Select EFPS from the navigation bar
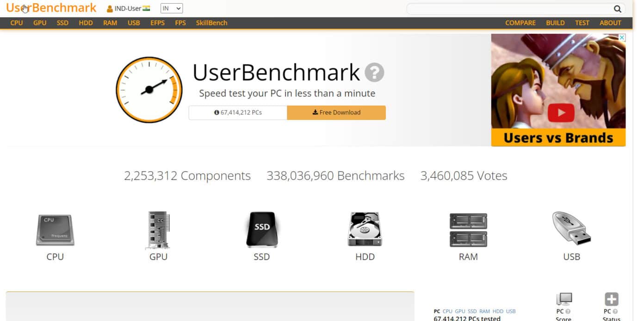Screen dimensions: 644x321 point(157,23)
